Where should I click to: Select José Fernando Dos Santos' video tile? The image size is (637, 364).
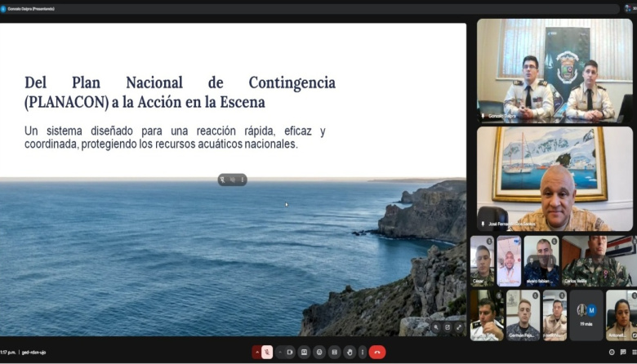pos(555,179)
